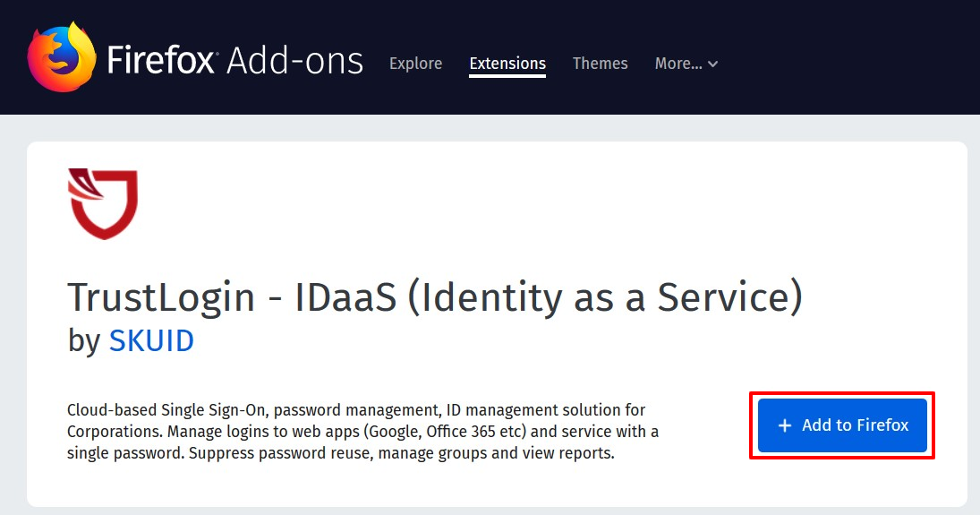Click the "by" text before SKUID

(84, 341)
